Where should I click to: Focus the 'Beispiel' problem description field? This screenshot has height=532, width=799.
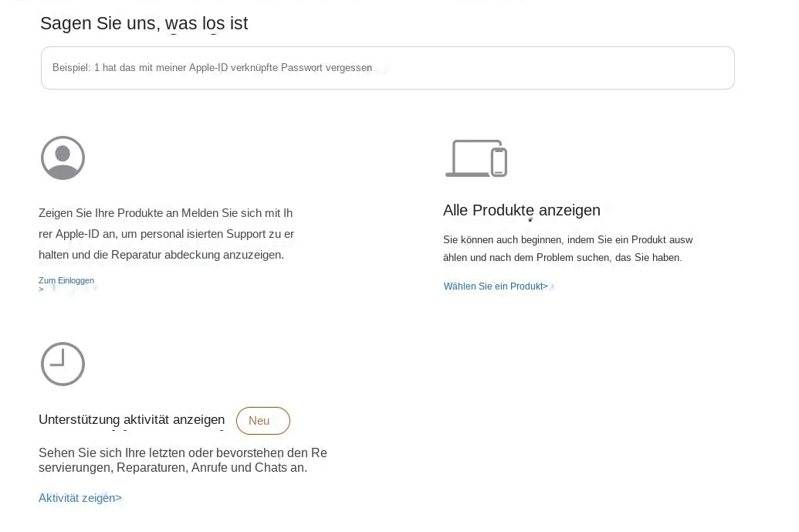coord(388,68)
